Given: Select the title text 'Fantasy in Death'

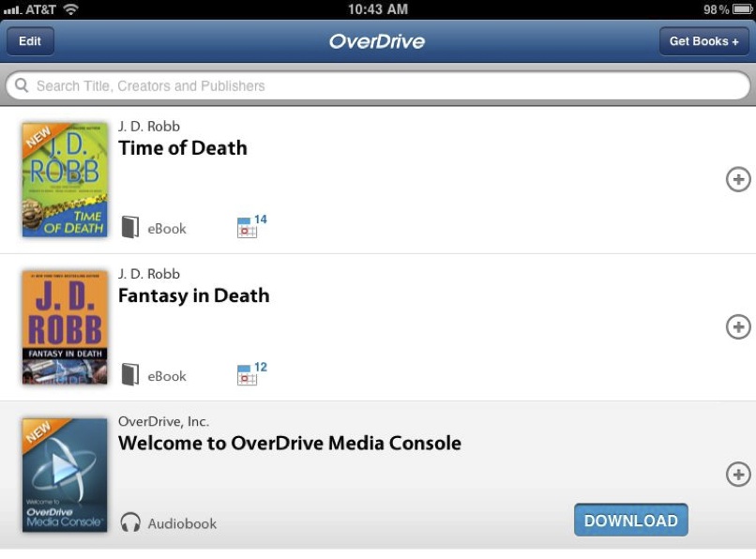Looking at the screenshot, I should (x=194, y=295).
